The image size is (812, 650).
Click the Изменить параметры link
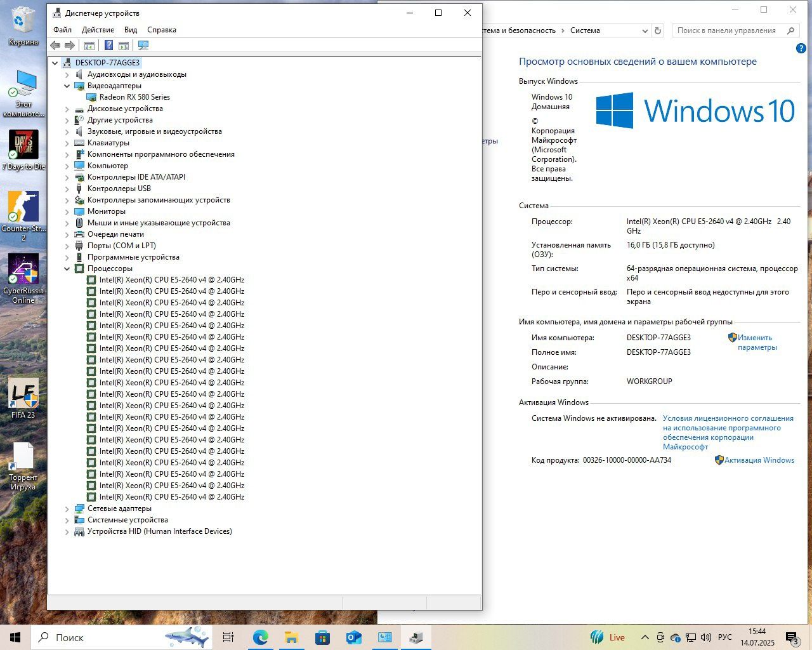[x=757, y=343]
